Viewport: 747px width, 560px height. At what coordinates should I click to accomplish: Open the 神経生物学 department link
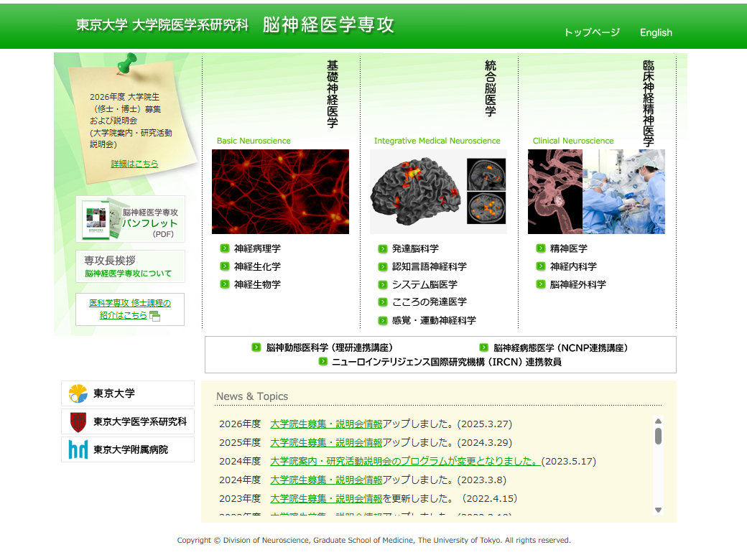257,284
